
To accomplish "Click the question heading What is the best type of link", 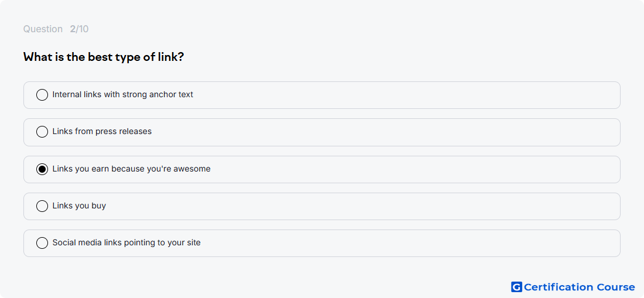I will coord(104,57).
